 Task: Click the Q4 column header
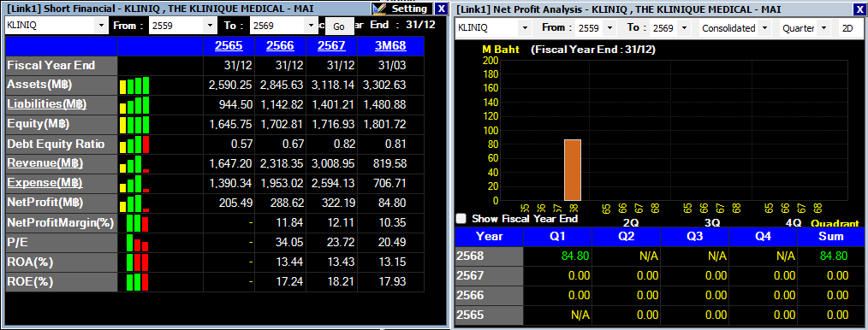click(x=763, y=237)
